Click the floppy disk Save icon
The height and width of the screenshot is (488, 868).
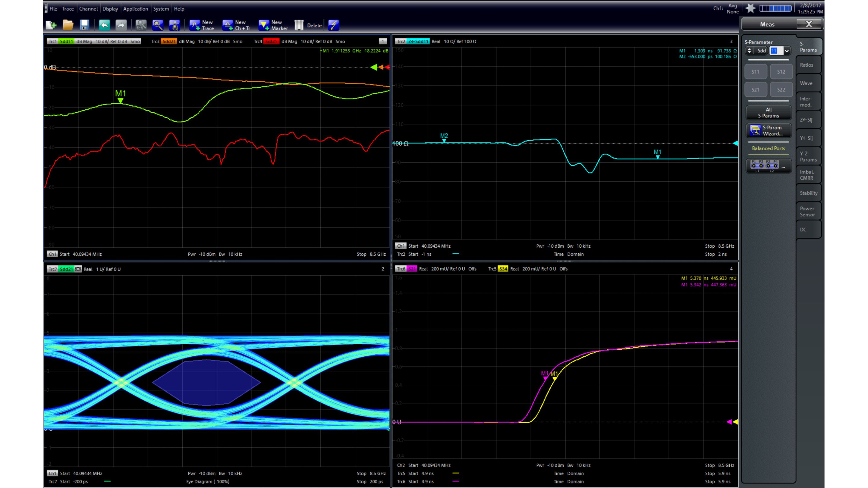tap(84, 25)
